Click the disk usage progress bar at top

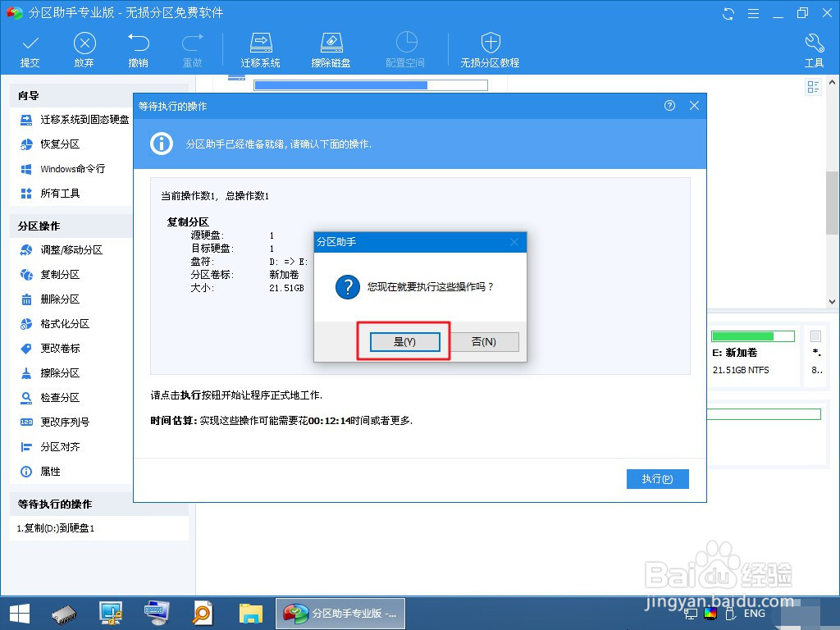(x=371, y=85)
